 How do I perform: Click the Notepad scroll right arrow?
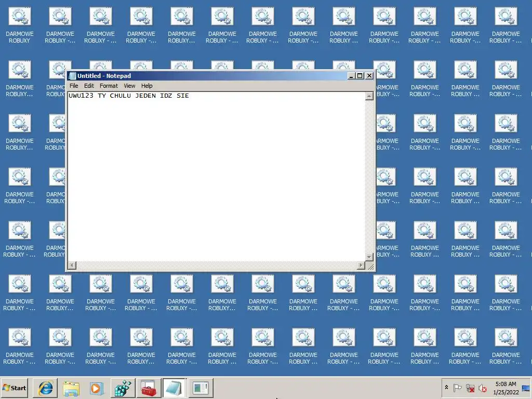[361, 265]
